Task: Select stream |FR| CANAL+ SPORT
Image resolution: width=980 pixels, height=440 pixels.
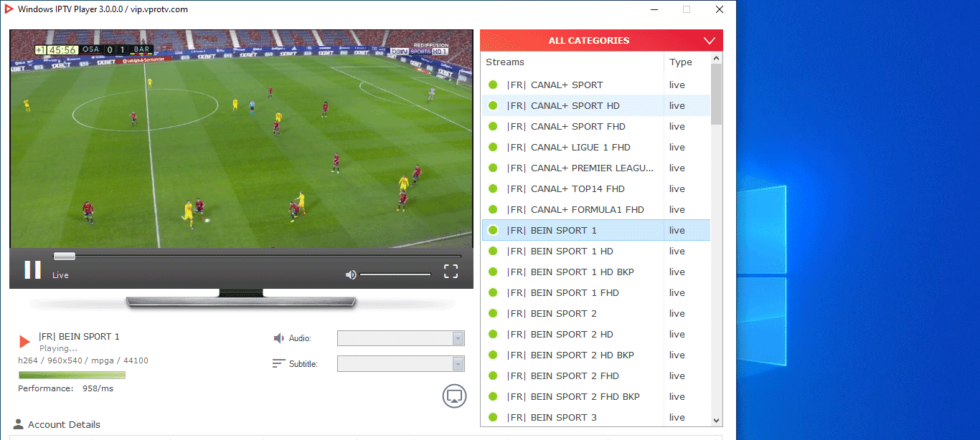Action: coord(595,85)
